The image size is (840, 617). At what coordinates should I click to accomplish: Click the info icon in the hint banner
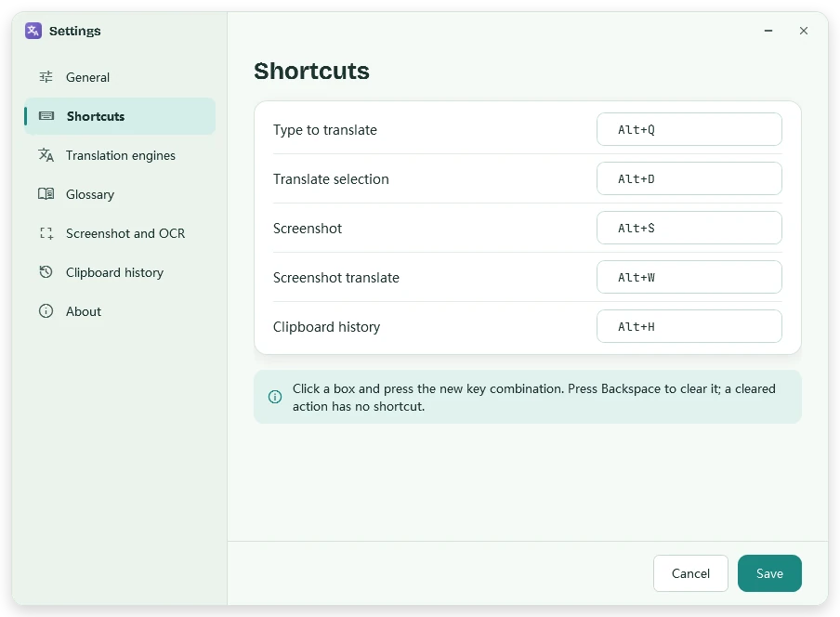[275, 397]
